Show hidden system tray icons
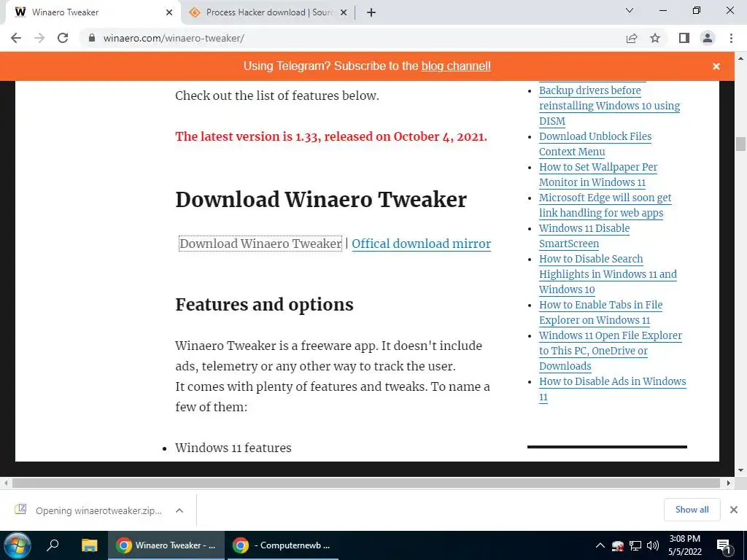The height and width of the screenshot is (560, 747). point(600,545)
